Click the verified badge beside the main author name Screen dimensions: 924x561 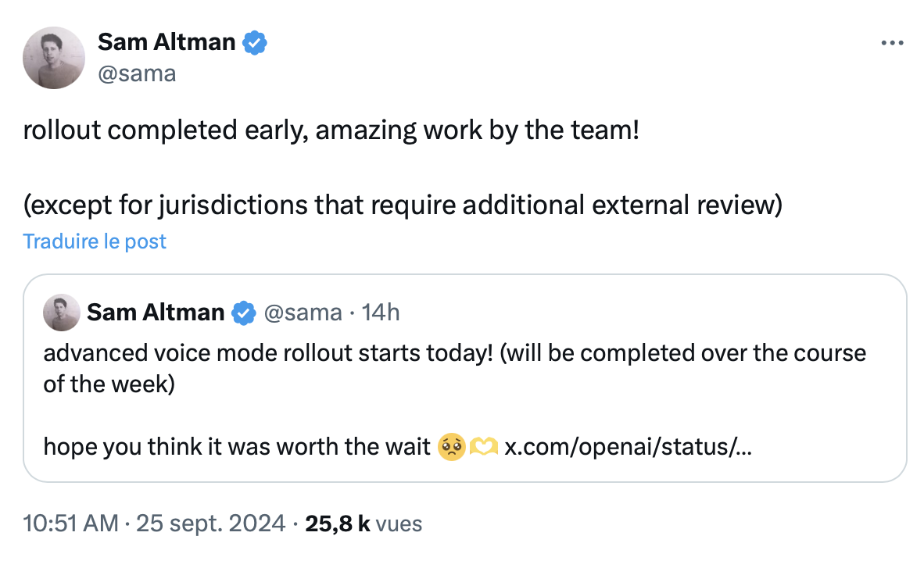[x=255, y=42]
